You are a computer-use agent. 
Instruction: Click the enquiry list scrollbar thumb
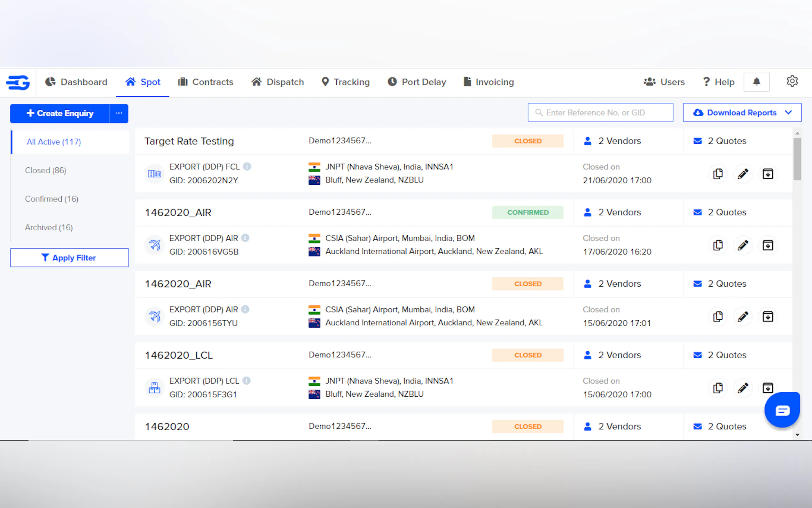coord(797,159)
